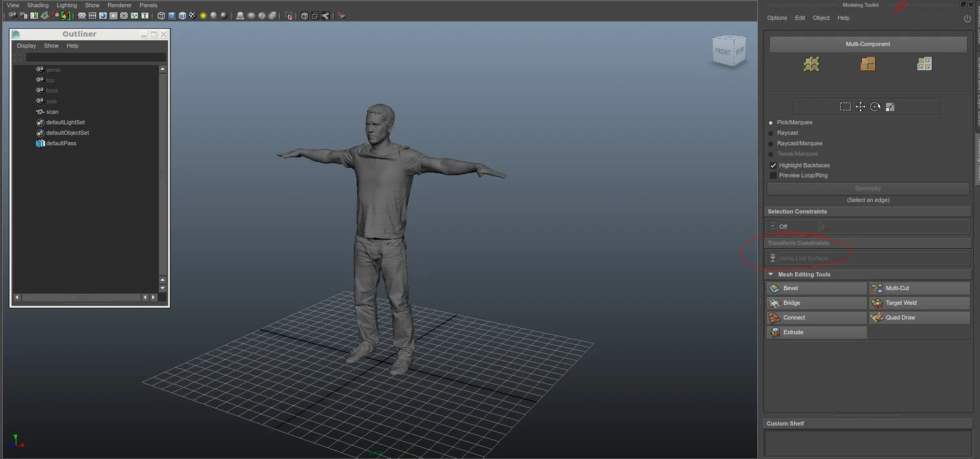Enable Preview Loop/Ring

click(774, 175)
